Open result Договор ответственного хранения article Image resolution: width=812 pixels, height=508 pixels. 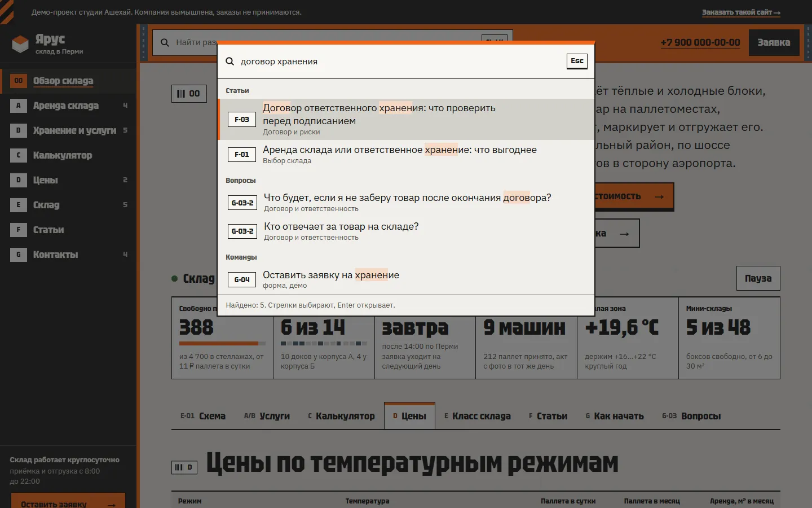[406, 119]
